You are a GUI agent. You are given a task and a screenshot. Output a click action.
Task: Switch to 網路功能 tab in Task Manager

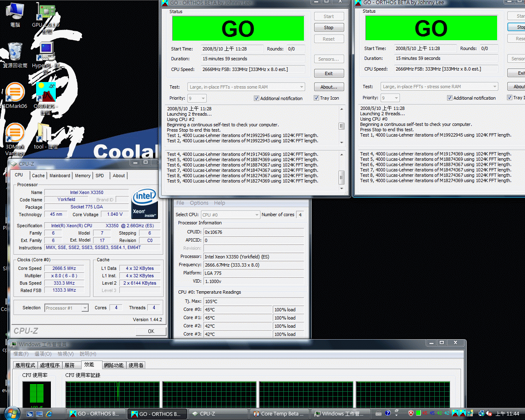(114, 365)
